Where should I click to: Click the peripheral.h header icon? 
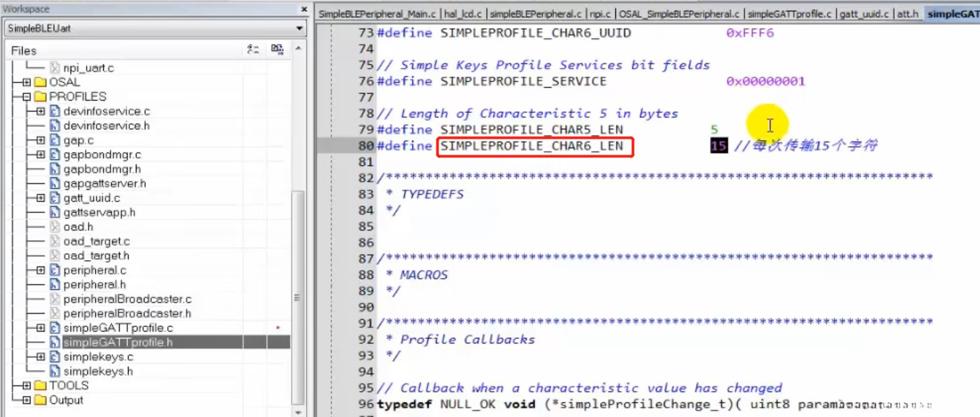(x=55, y=285)
